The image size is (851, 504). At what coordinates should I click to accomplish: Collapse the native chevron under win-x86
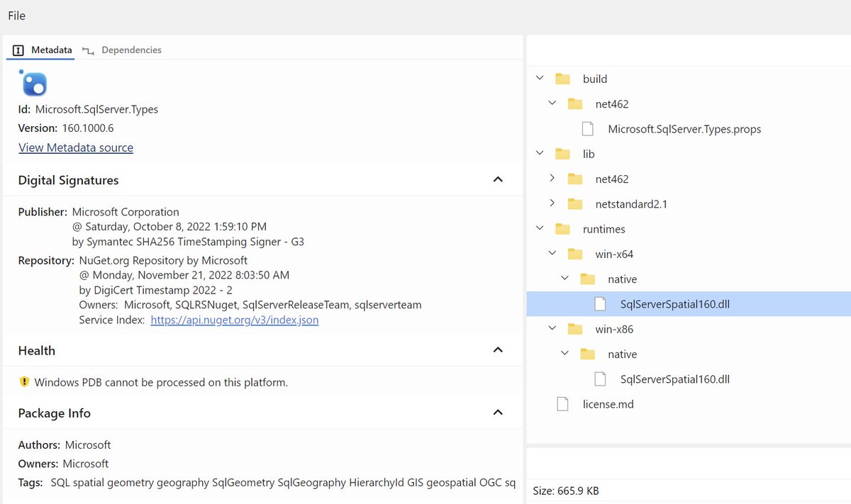point(565,354)
